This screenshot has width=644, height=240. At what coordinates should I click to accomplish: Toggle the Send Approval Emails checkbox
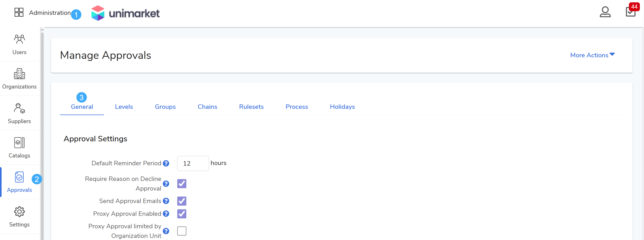182,201
